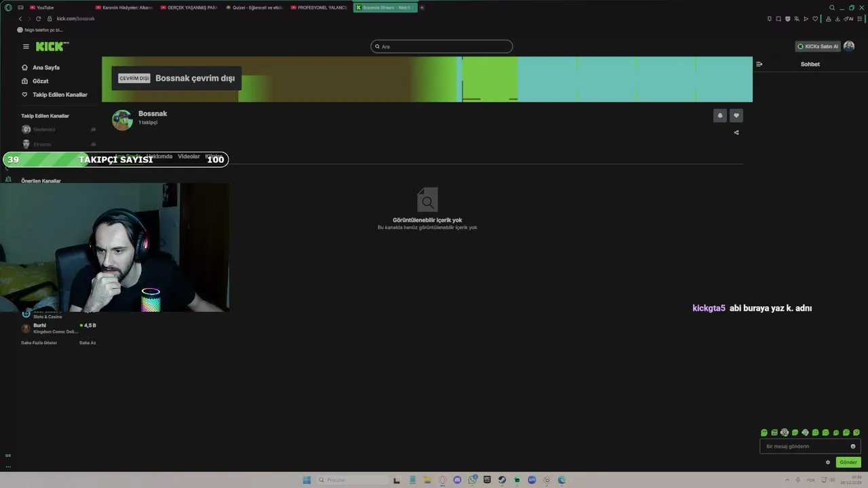The height and width of the screenshot is (488, 868).
Task: Open the hamburger sidebar menu
Action: [26, 47]
